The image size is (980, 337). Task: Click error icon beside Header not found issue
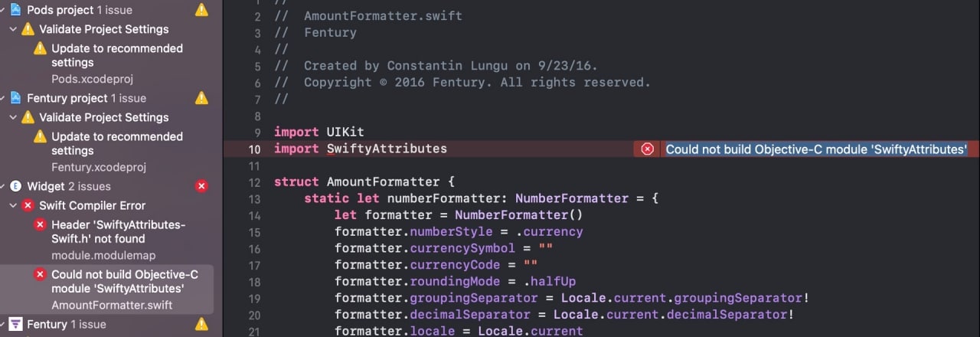[40, 225]
